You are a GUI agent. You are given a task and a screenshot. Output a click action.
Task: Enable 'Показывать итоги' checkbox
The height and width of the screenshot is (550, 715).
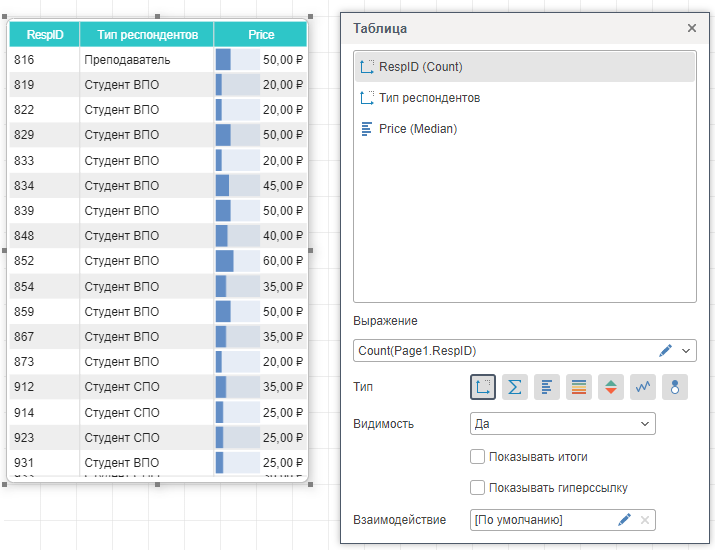478,457
